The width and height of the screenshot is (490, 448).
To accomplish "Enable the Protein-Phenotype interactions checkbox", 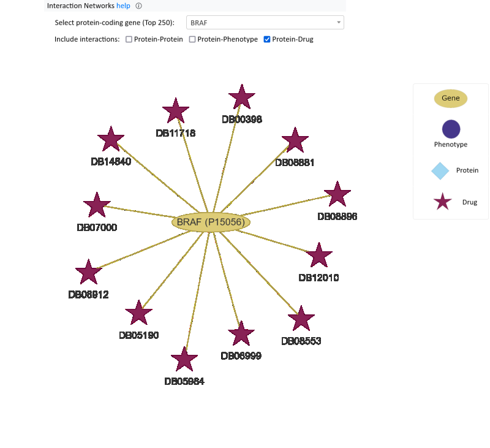I will coord(192,39).
